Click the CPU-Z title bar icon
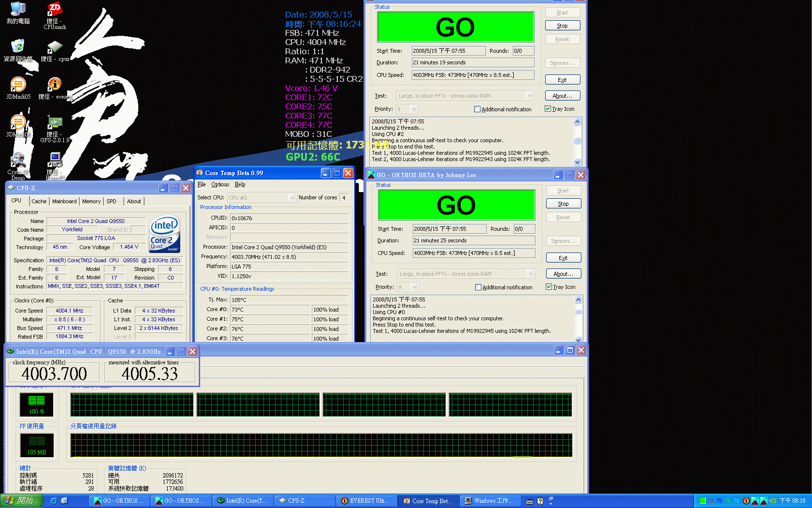The height and width of the screenshot is (508, 812). click(x=11, y=188)
